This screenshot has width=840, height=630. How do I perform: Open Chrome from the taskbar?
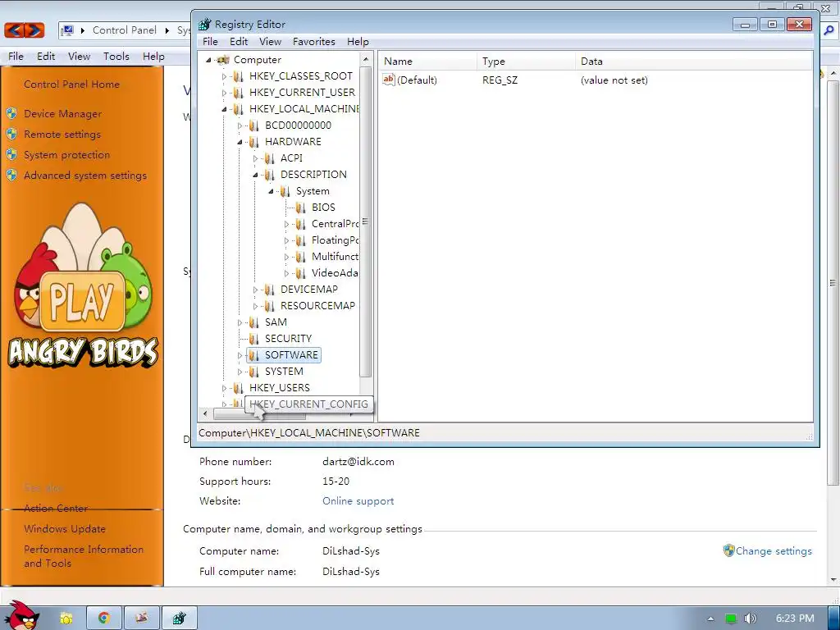[x=104, y=619]
